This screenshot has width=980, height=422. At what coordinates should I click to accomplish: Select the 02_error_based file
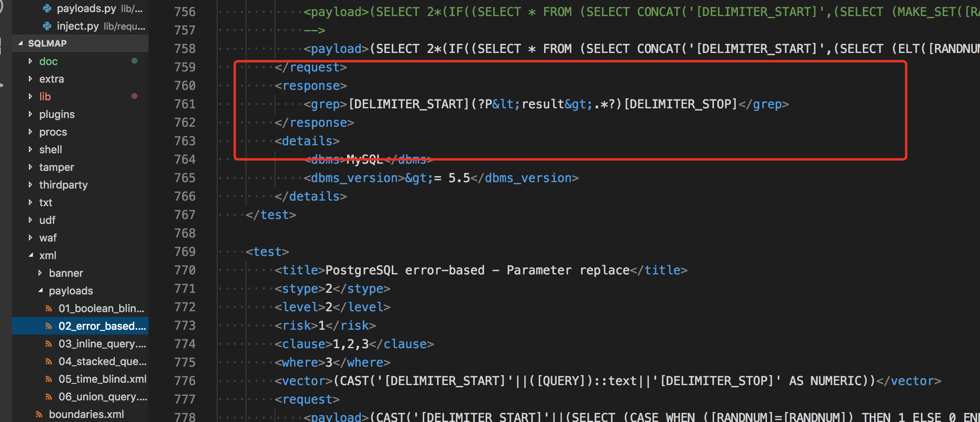click(80, 326)
